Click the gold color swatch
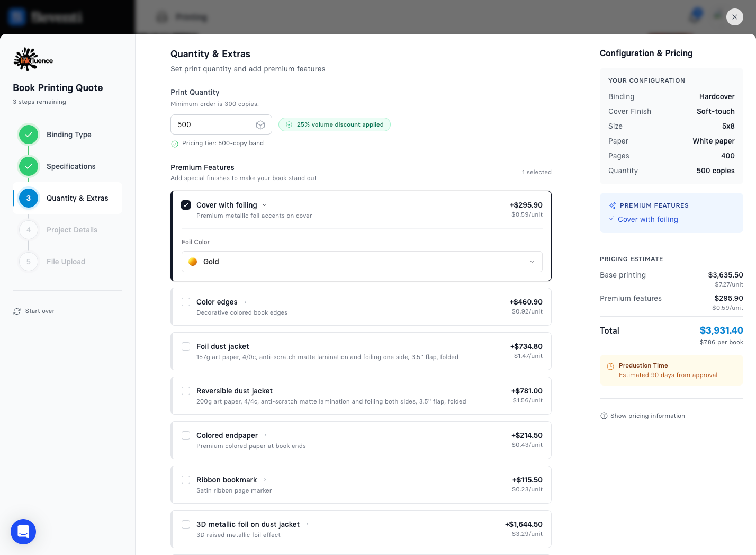Viewport: 756px width, 555px height. [x=193, y=262]
